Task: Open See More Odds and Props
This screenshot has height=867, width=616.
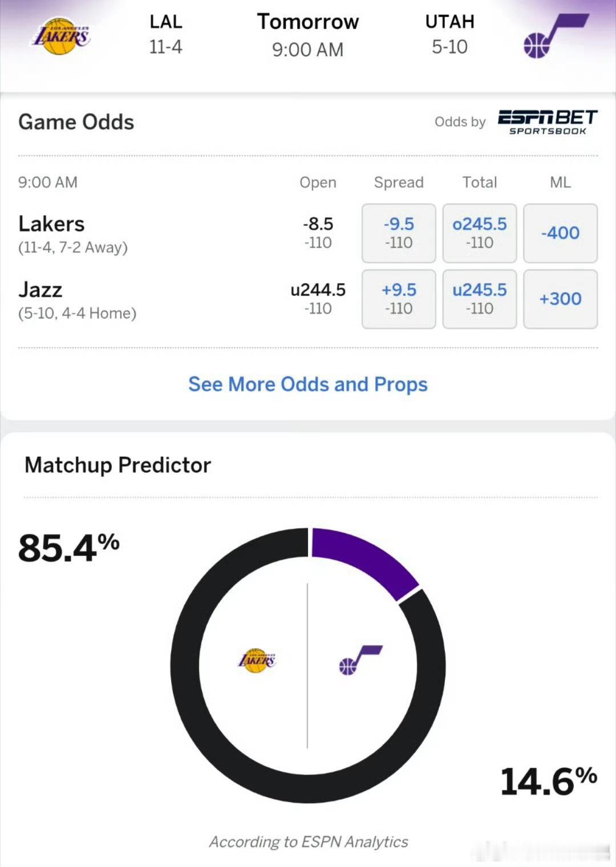Action: pyautogui.click(x=308, y=384)
